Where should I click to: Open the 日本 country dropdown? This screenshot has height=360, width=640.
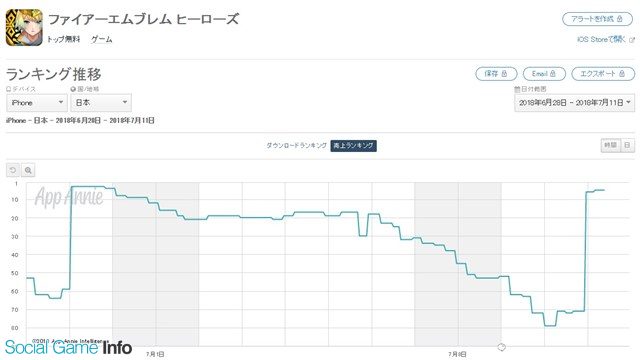coord(101,103)
